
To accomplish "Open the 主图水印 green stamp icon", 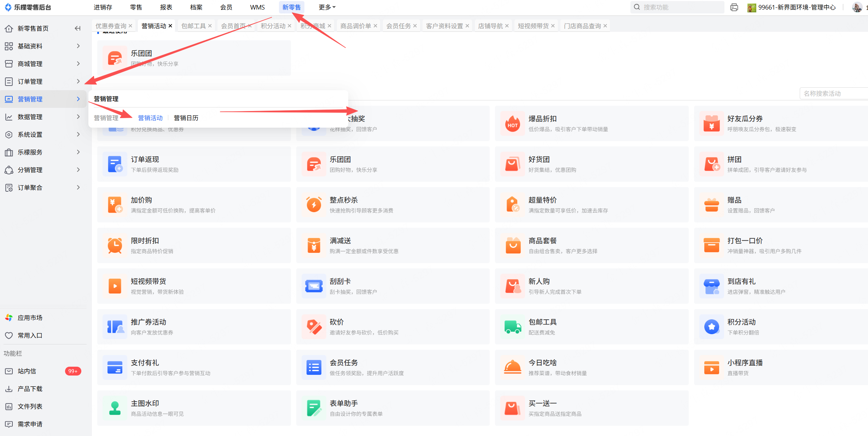I will click(115, 408).
